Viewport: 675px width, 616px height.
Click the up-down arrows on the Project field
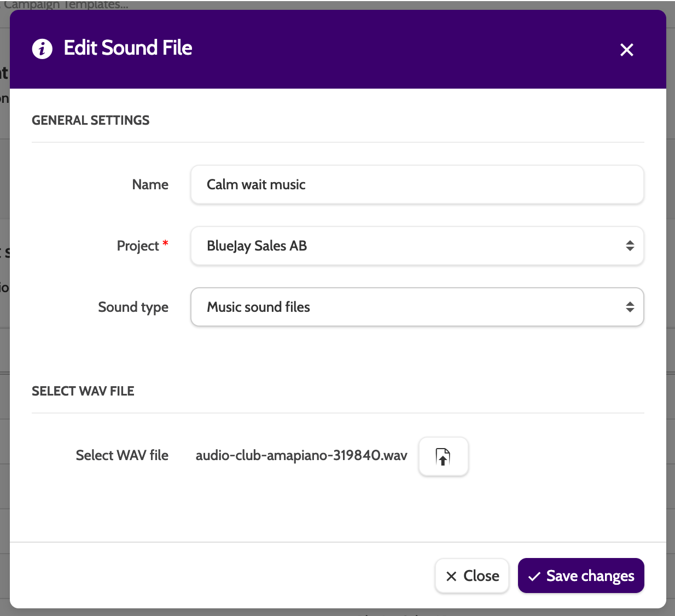[630, 246]
